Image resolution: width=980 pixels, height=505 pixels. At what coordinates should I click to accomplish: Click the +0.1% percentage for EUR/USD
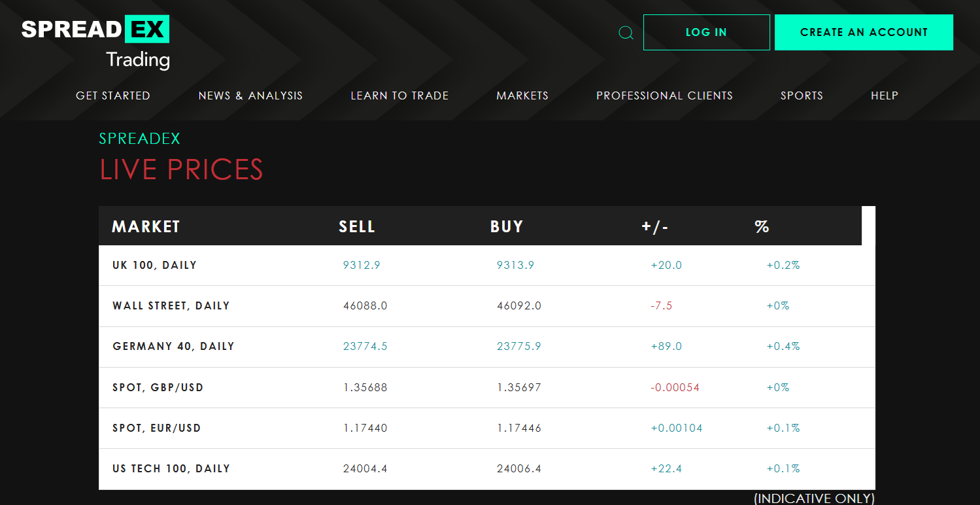[x=783, y=428]
